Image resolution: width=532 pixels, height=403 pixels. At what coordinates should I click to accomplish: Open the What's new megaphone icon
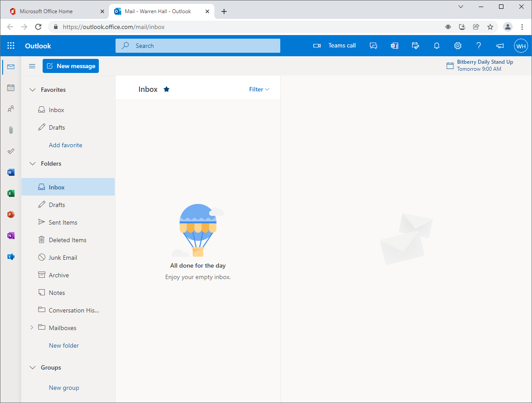tap(500, 46)
